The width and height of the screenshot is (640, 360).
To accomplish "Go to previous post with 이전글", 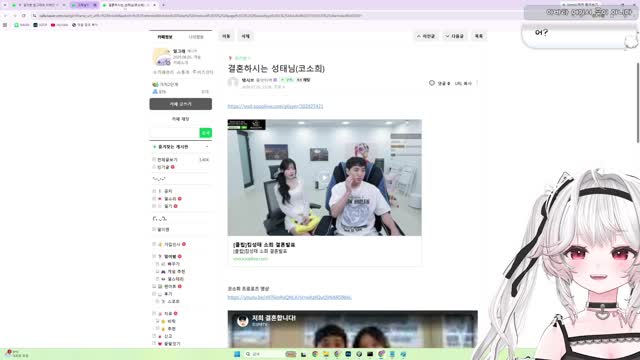I will coord(426,36).
